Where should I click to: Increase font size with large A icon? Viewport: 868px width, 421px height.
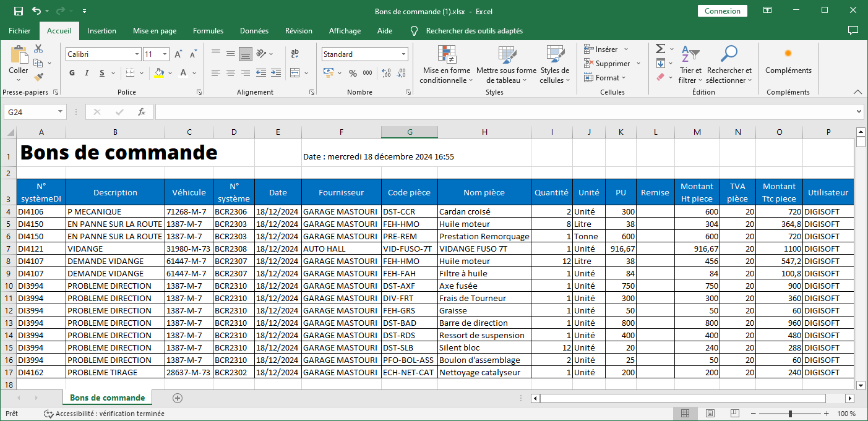tap(179, 54)
